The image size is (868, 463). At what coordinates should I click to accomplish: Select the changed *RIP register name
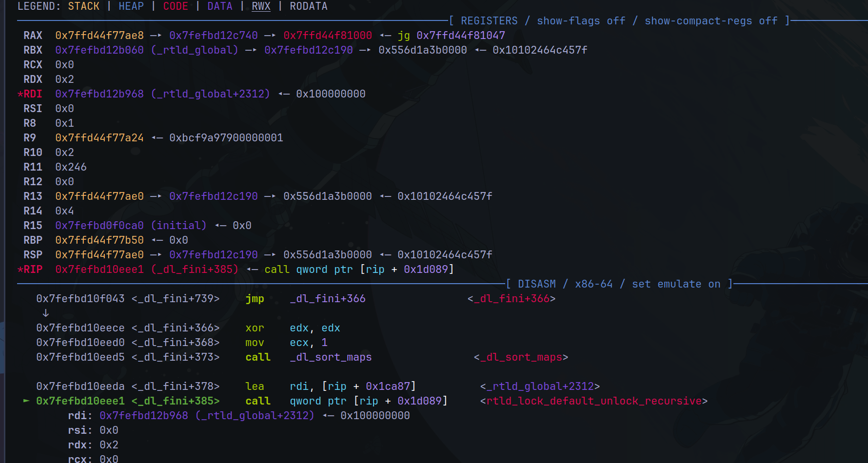tap(30, 270)
